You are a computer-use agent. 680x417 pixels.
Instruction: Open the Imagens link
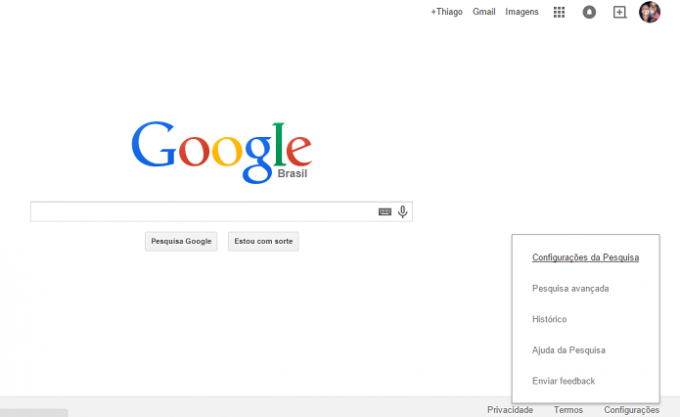coord(522,12)
